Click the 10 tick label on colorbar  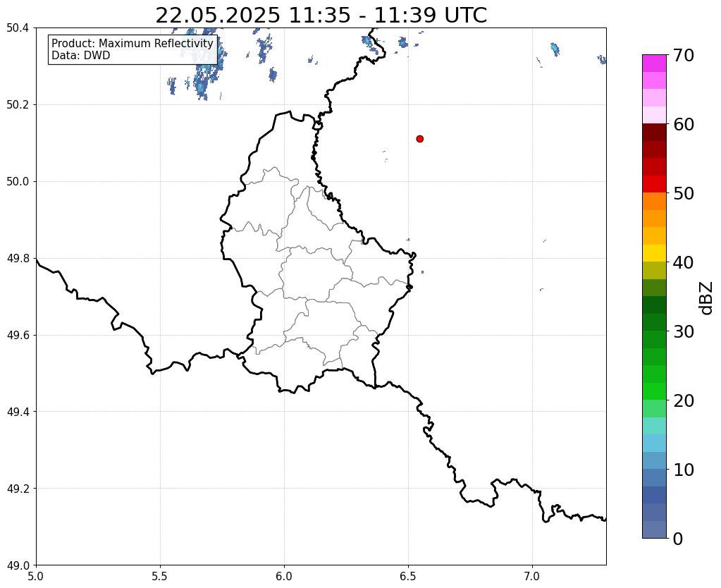coord(684,470)
